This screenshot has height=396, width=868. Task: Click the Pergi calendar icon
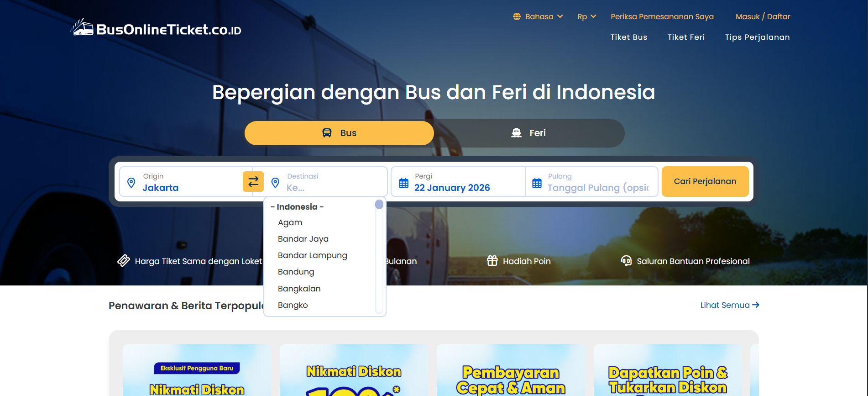(404, 183)
